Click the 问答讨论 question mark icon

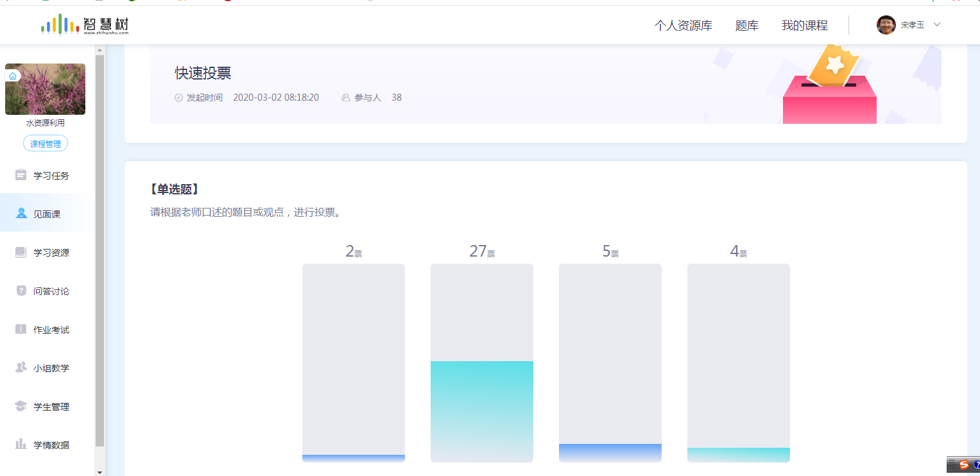[x=21, y=291]
